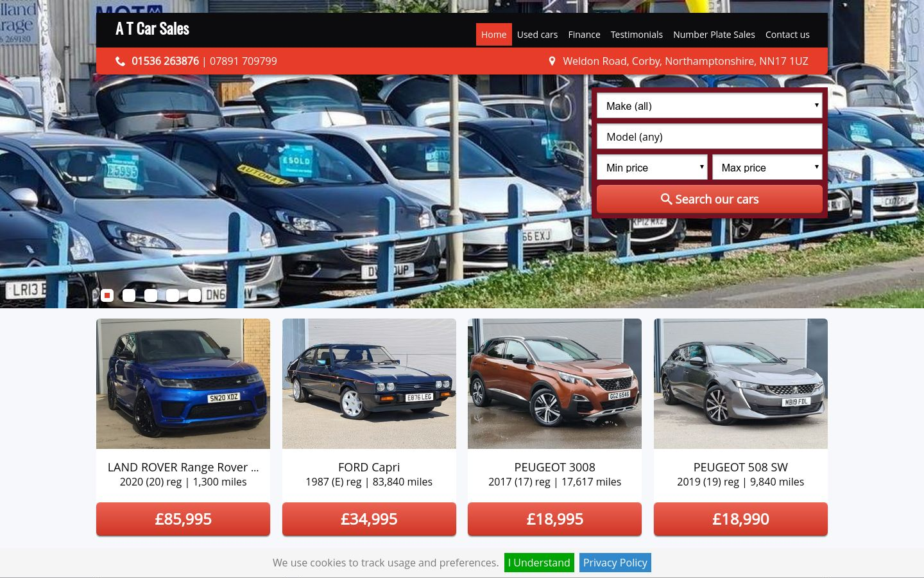Click the 1987 (E) reg | 83,840 miles text
924x578 pixels.
tap(369, 482)
